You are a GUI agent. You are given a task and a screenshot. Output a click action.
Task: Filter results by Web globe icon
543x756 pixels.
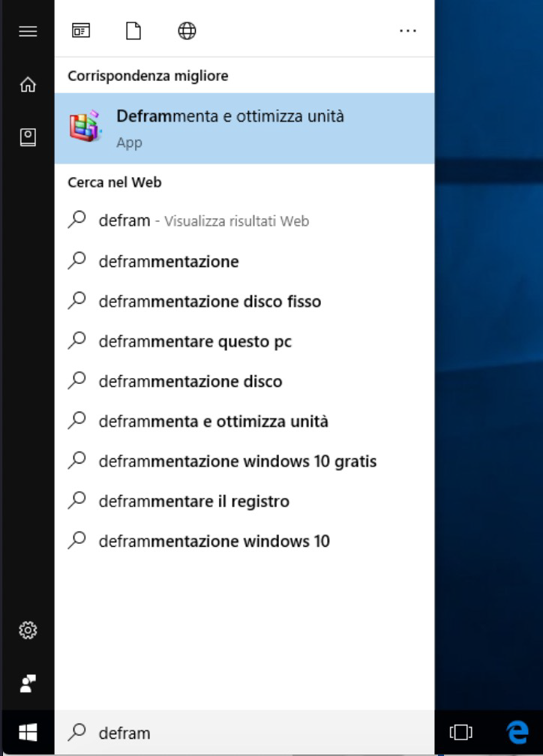[187, 31]
